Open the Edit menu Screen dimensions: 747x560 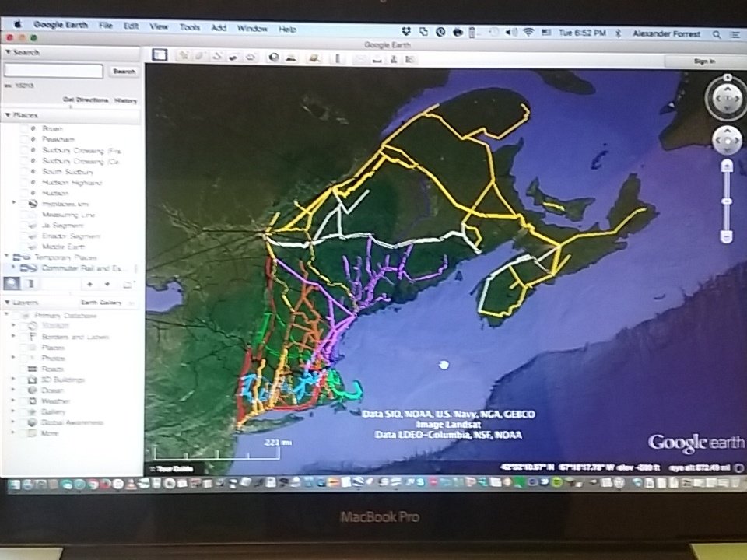click(x=131, y=26)
